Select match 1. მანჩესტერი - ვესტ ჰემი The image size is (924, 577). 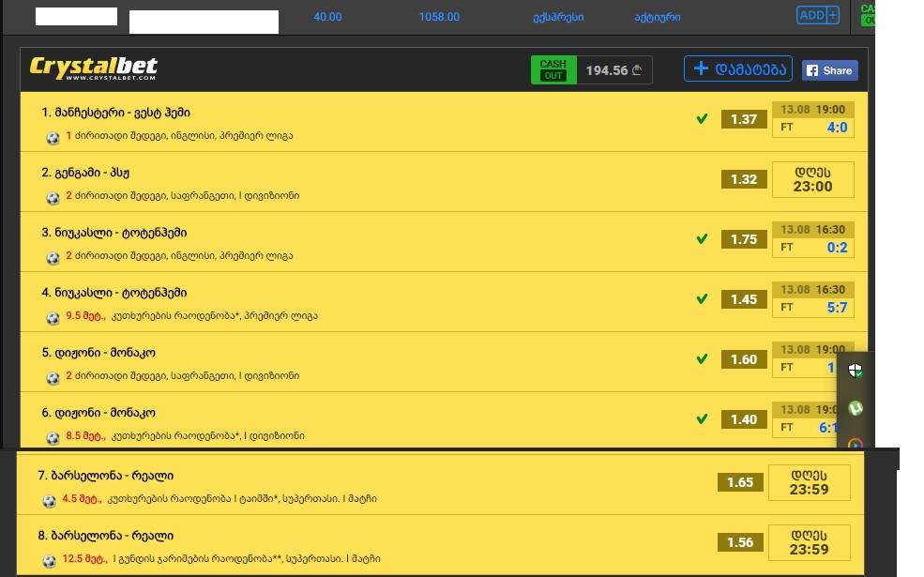coord(116,113)
